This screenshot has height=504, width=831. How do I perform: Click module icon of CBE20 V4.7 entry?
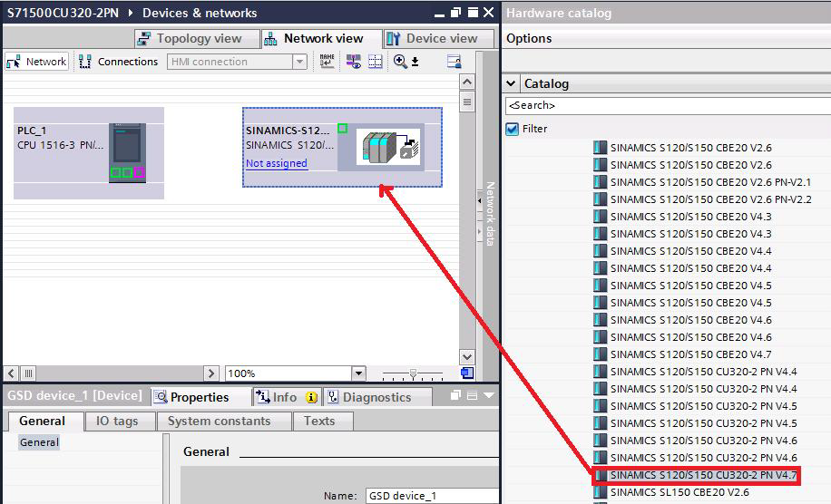point(600,354)
